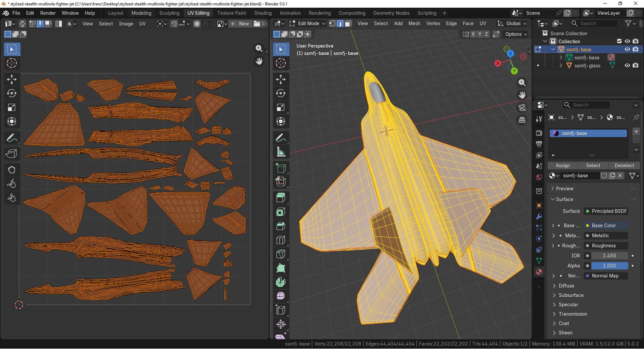Adjust the Alpha value slider
Image resolution: width=644 pixels, height=349 pixels.
click(x=609, y=266)
